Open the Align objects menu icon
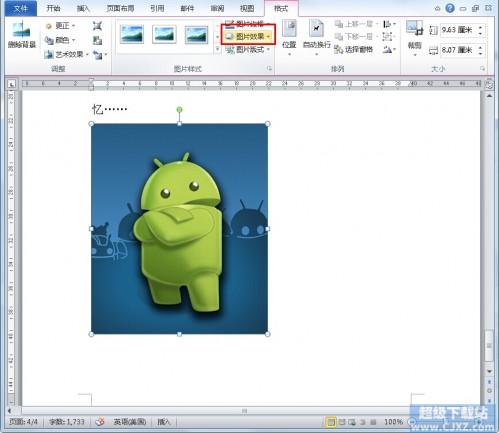Screen dimensions: 499x433 tap(389, 24)
